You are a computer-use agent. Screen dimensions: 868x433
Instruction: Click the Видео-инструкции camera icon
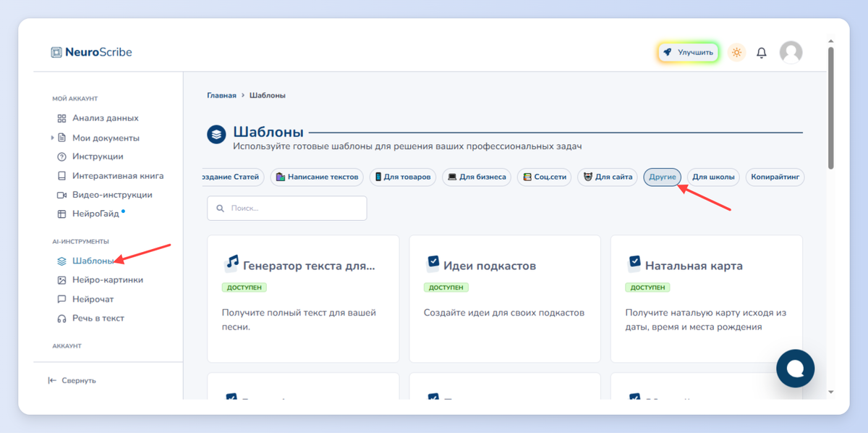[x=61, y=195]
